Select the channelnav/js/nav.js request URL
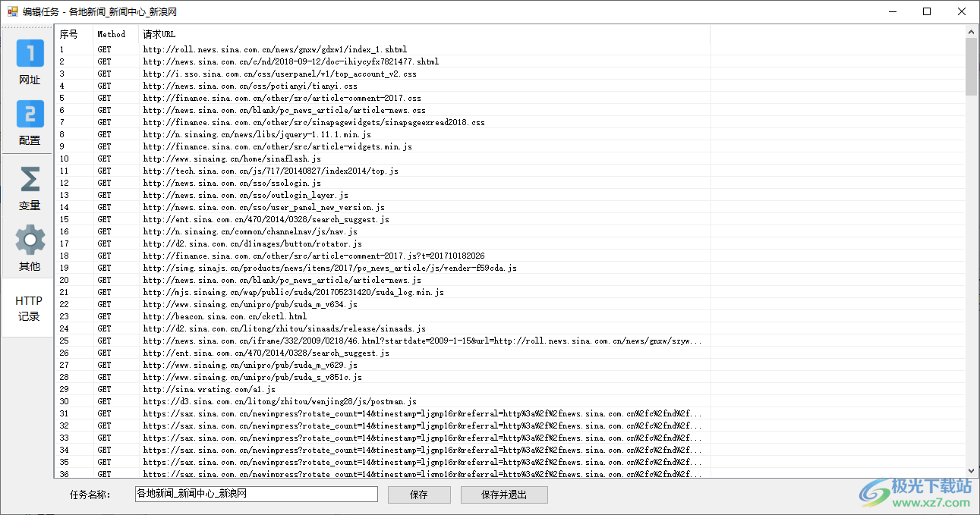The height and width of the screenshot is (515, 980). [x=250, y=231]
